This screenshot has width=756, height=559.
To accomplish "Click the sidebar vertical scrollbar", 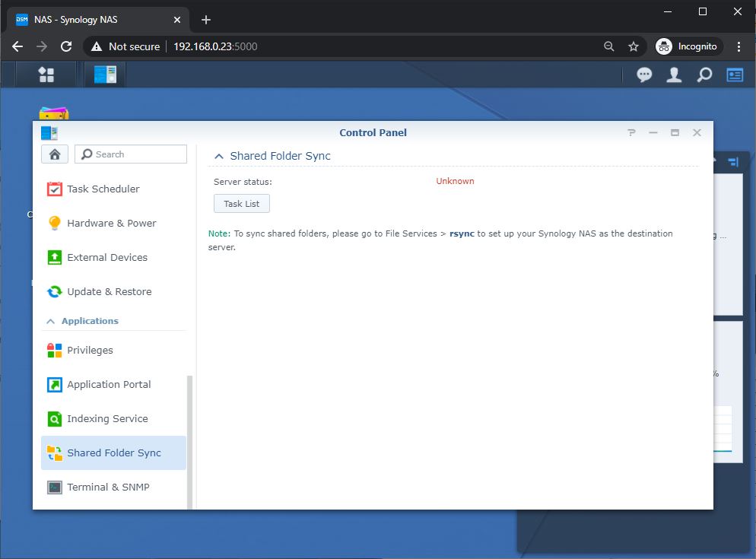I will click(189, 441).
